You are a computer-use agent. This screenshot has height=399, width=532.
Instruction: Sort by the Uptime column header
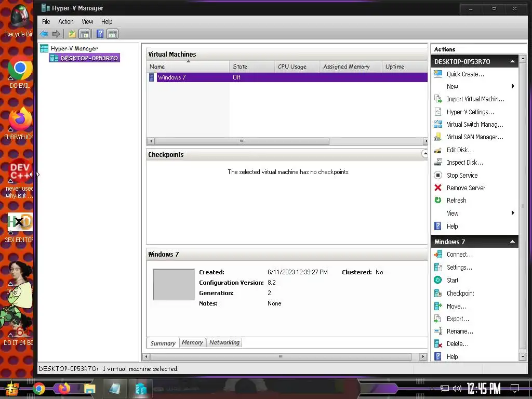click(x=405, y=66)
